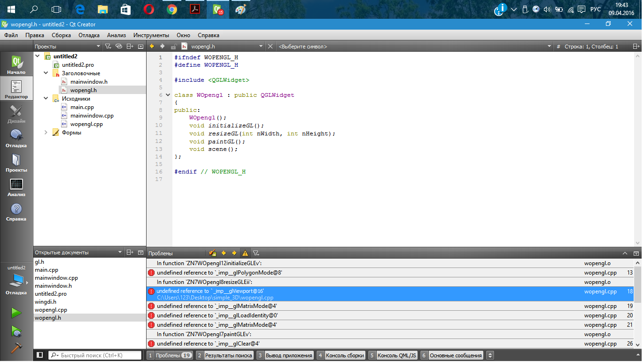Start debugging with the run-debug button

pos(16,331)
